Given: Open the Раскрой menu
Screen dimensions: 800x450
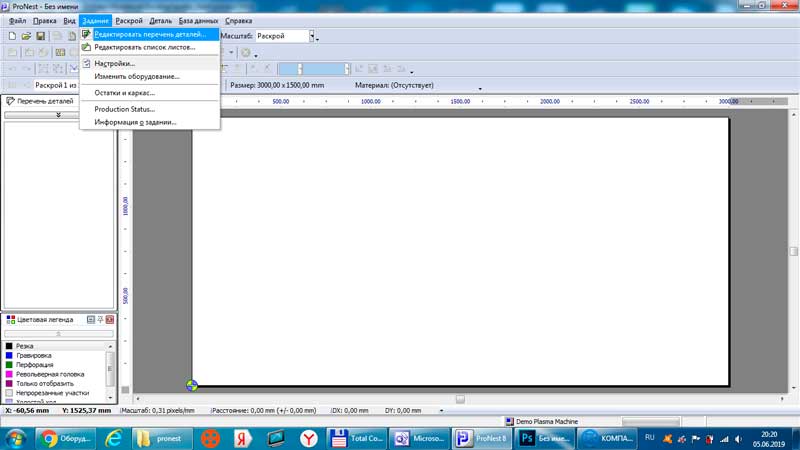Looking at the screenshot, I should pyautogui.click(x=129, y=21).
